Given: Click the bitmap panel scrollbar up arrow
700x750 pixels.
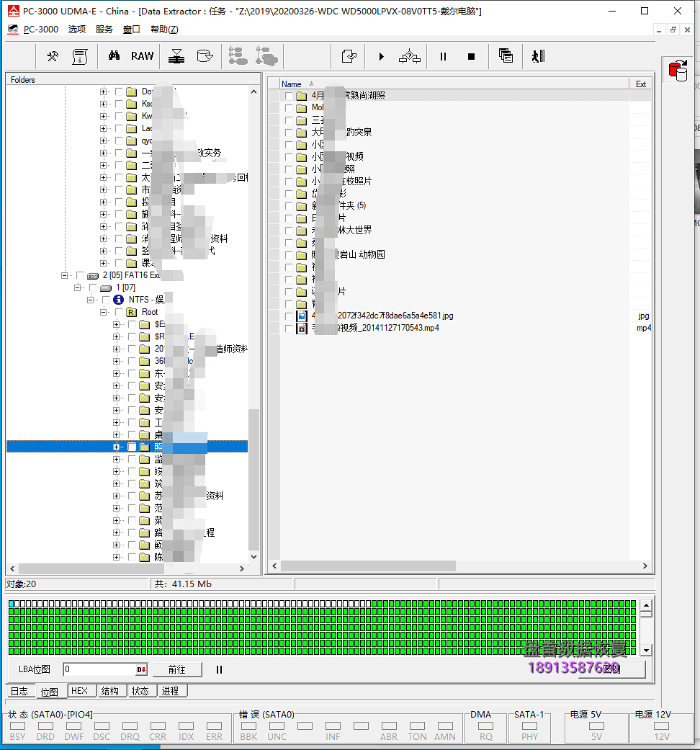Looking at the screenshot, I should 646,605.
